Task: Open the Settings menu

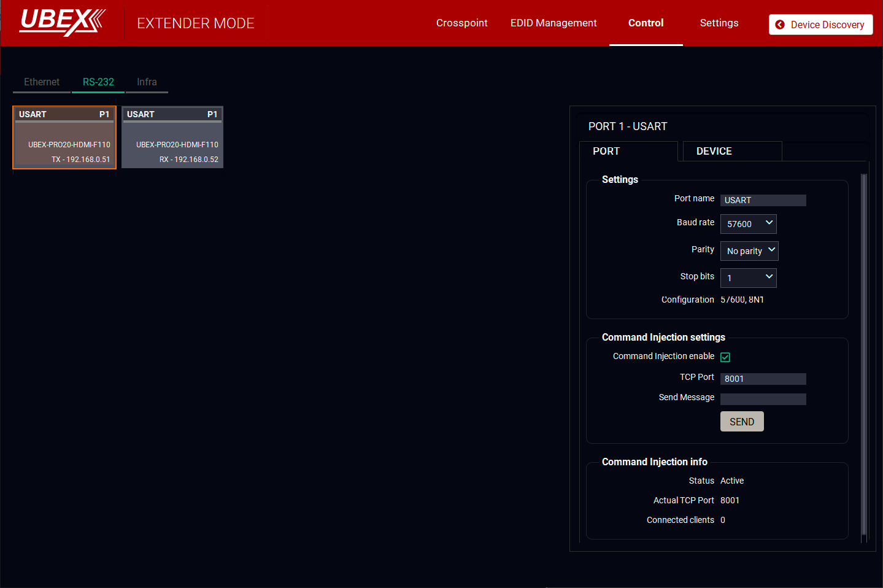Action: click(x=719, y=23)
